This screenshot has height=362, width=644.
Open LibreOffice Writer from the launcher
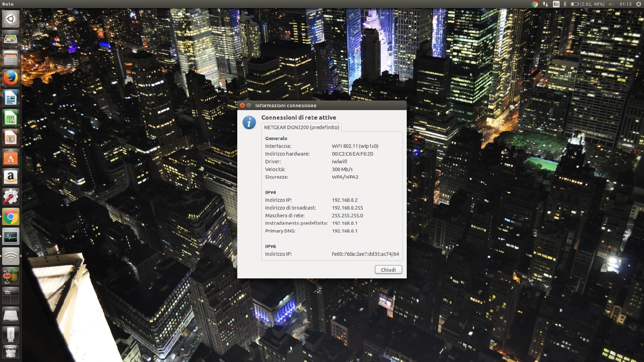point(11,98)
